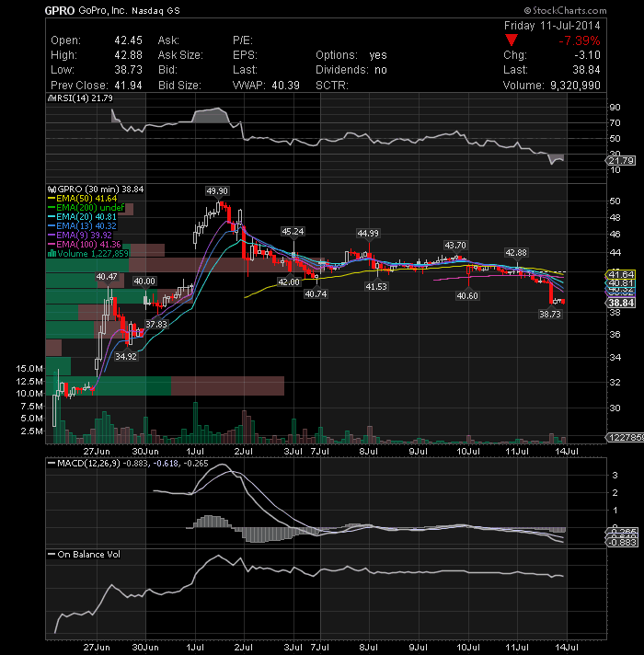The image size is (644, 655).
Task: Click the Nasdaq GS exchange label
Action: pyautogui.click(x=155, y=11)
